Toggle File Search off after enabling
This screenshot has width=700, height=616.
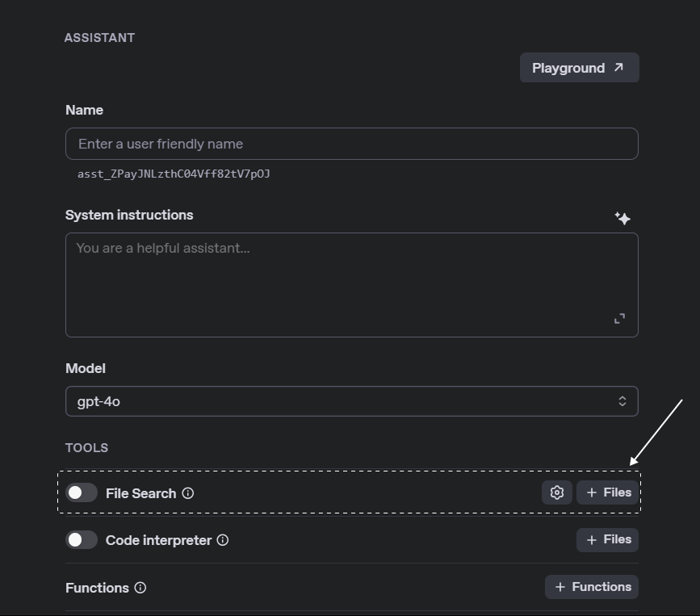coord(82,492)
